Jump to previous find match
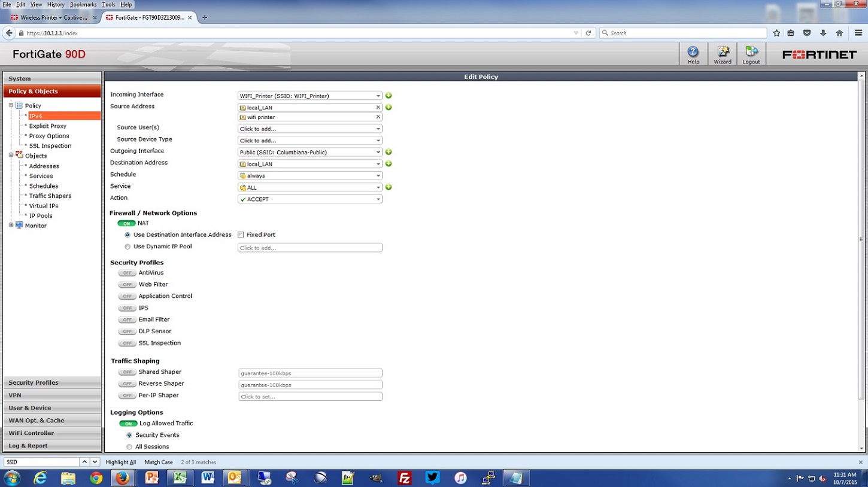This screenshot has width=868, height=487. click(84, 462)
